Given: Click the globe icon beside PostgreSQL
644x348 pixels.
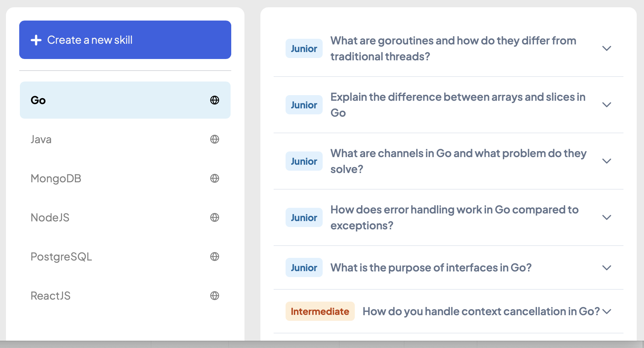Looking at the screenshot, I should [215, 257].
